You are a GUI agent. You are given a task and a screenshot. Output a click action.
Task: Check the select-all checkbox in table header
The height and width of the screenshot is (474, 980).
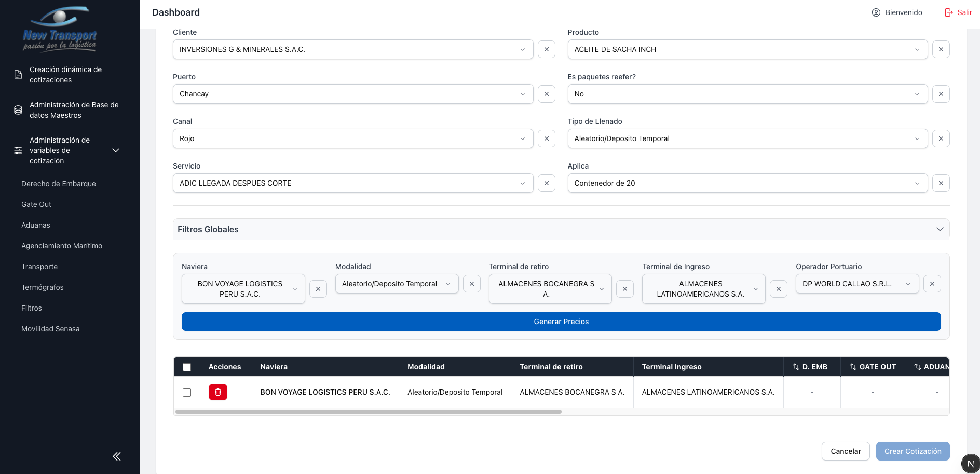[187, 367]
